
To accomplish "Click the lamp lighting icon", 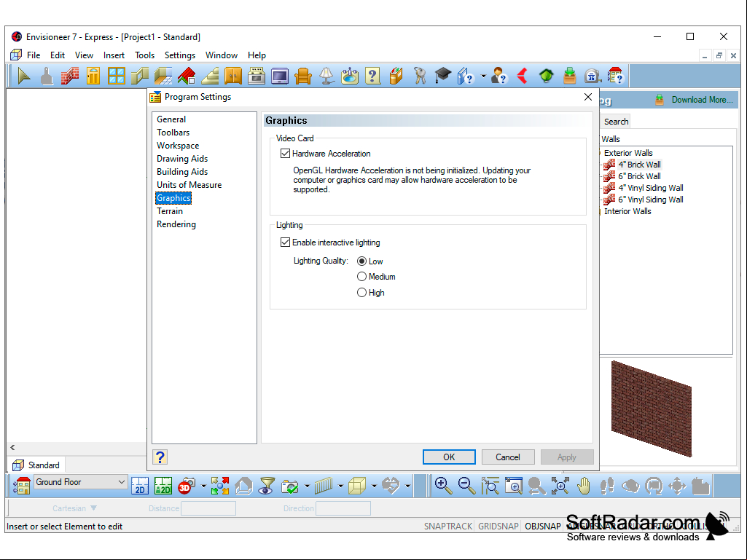I will [x=326, y=76].
